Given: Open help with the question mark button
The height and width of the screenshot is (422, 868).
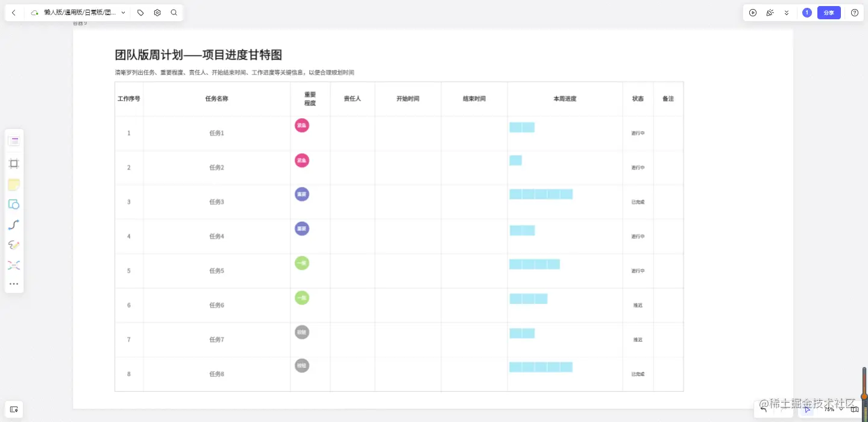Looking at the screenshot, I should pyautogui.click(x=854, y=12).
